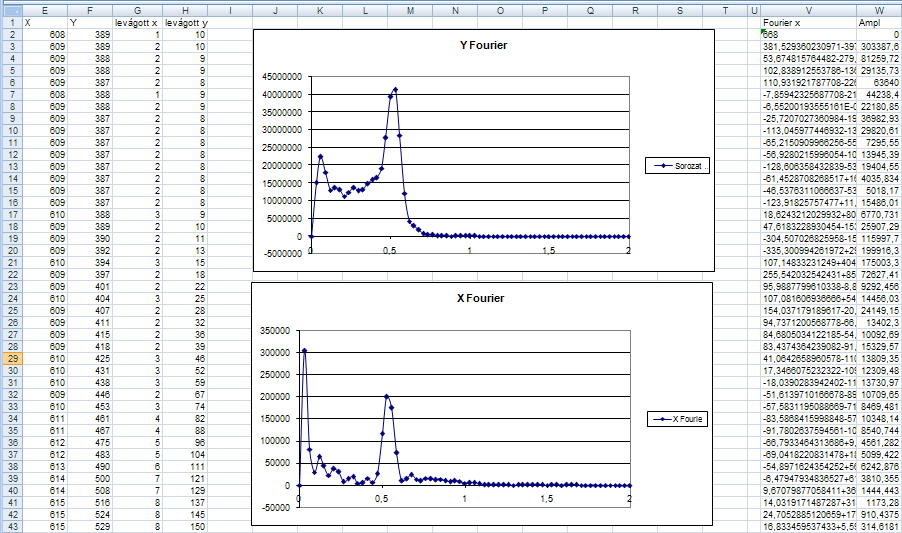
Task: Select Fourier x cell 53,674815764482
Action: [x=809, y=59]
